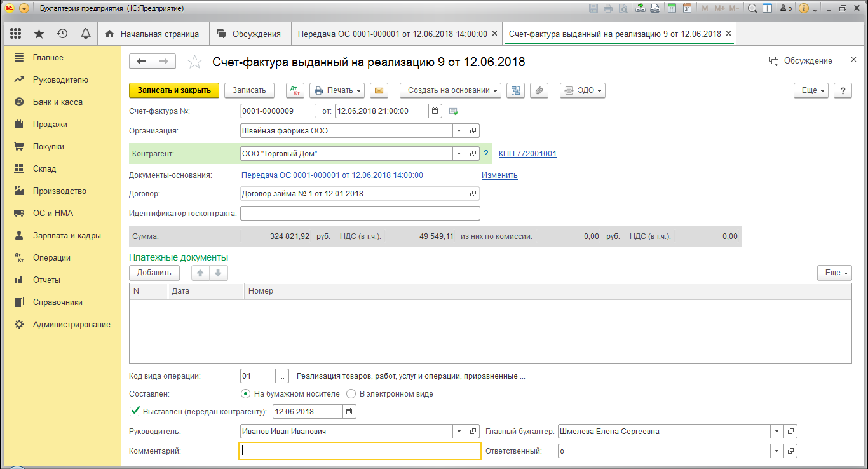This screenshot has height=469, width=868.
Task: Open calendar picker for invoice date
Action: 435,111
